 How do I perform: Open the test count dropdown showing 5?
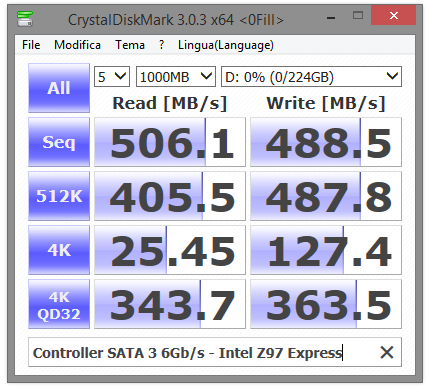pyautogui.click(x=112, y=77)
